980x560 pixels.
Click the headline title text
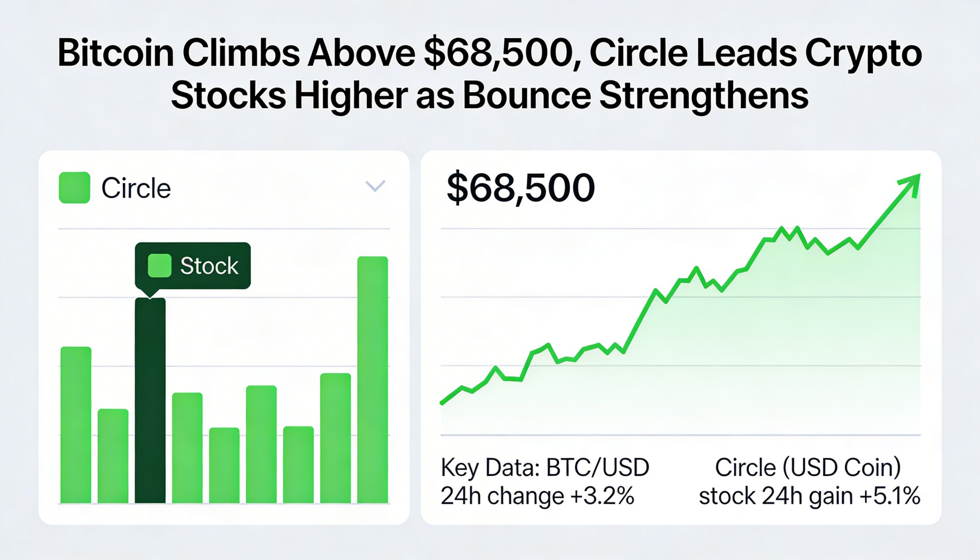point(490,73)
